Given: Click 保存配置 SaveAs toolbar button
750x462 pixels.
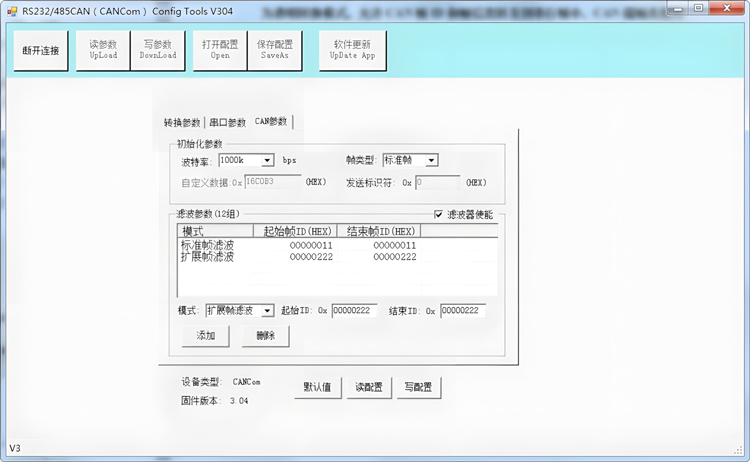Looking at the screenshot, I should (275, 50).
